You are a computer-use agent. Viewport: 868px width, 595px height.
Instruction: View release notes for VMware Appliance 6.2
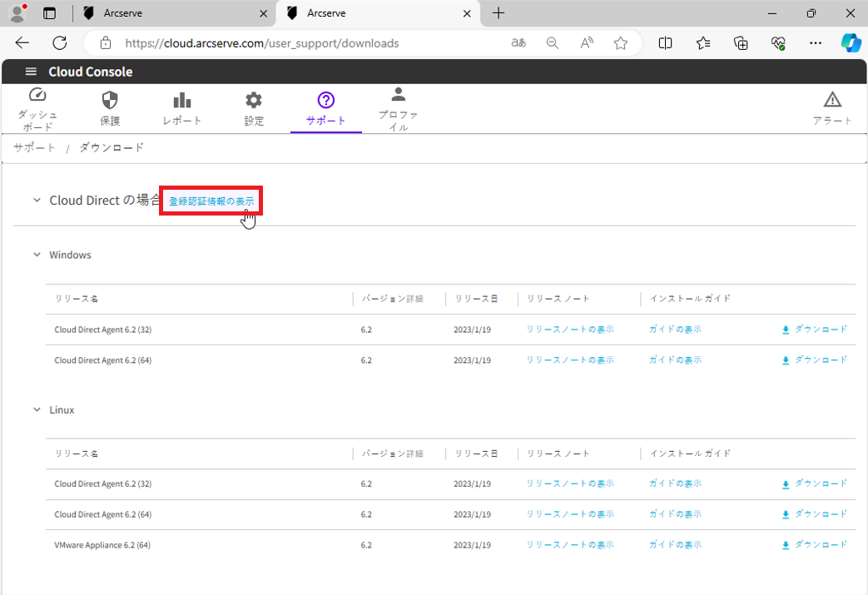[x=569, y=545]
